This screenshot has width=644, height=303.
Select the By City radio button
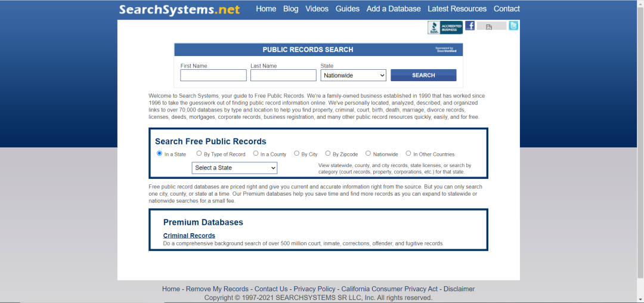(x=296, y=153)
